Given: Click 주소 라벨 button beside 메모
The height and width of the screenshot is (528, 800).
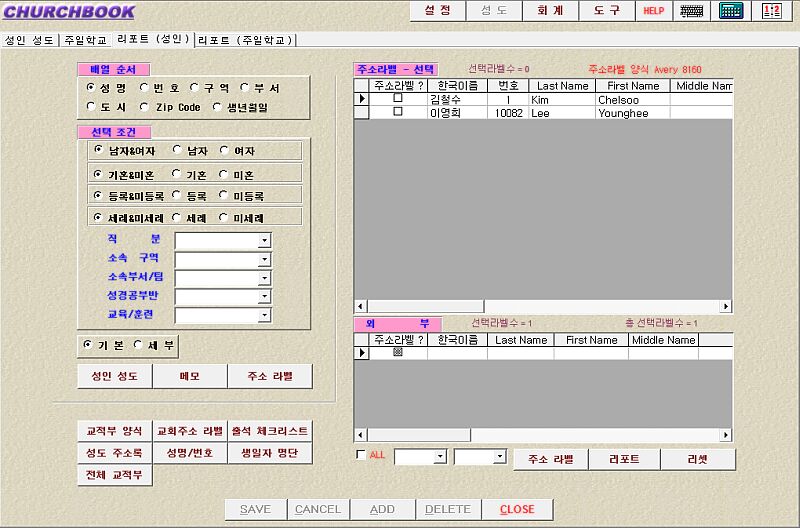Looking at the screenshot, I should point(270,376).
